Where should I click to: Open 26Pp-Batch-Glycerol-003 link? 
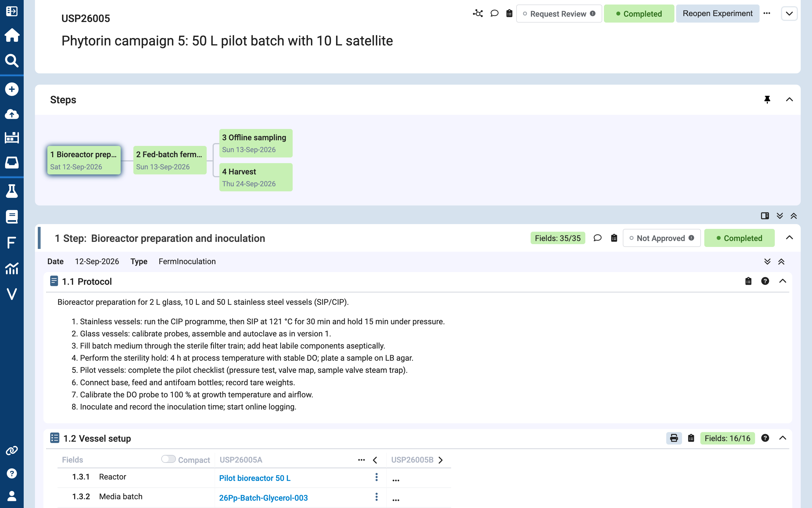(263, 498)
